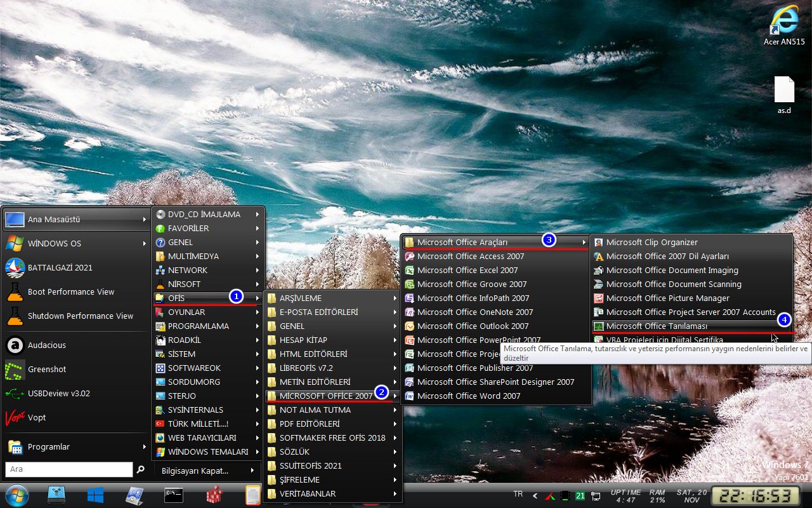Click the search magnifier icon
Image resolution: width=812 pixels, height=508 pixels.
click(x=141, y=469)
